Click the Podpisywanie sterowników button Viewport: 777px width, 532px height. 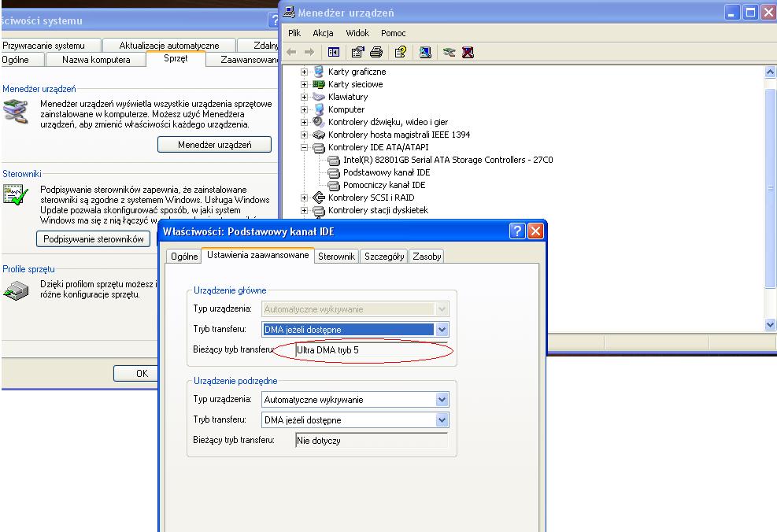[x=93, y=239]
